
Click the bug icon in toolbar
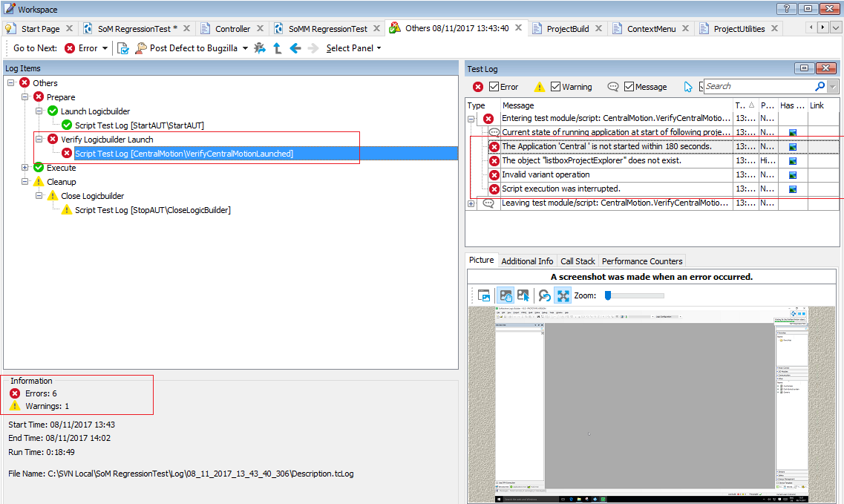point(259,48)
